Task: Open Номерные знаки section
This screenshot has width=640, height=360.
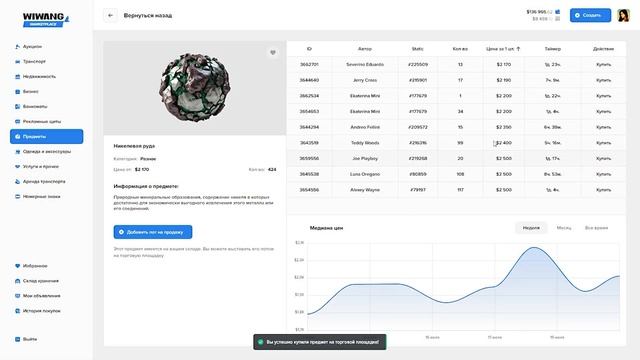Action: point(41,196)
